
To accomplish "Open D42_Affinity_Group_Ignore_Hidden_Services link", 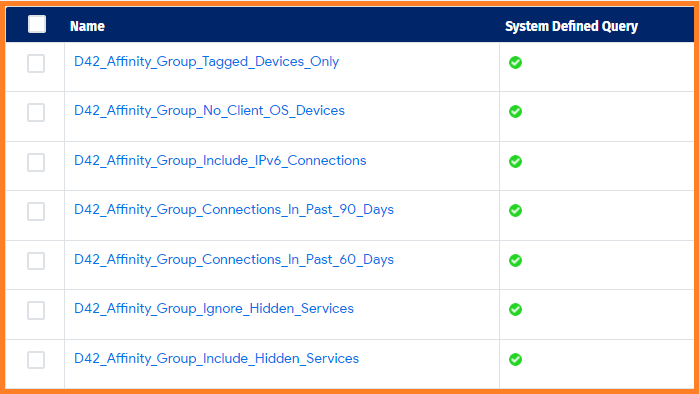I will point(214,308).
